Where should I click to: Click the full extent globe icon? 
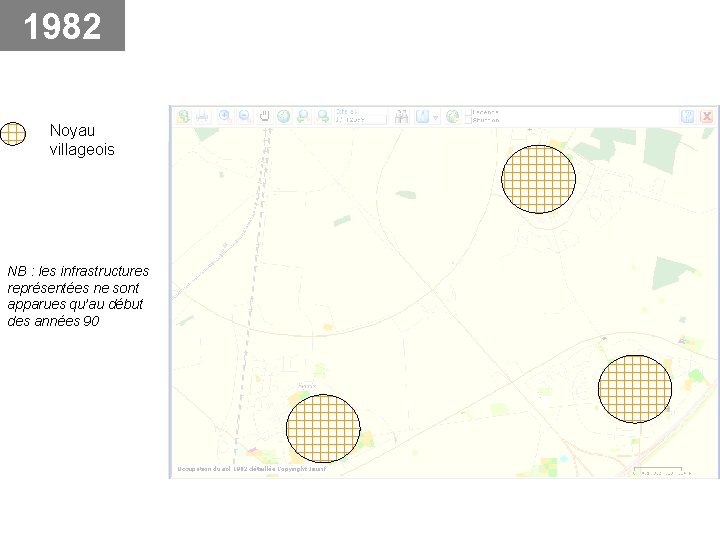(x=283, y=116)
